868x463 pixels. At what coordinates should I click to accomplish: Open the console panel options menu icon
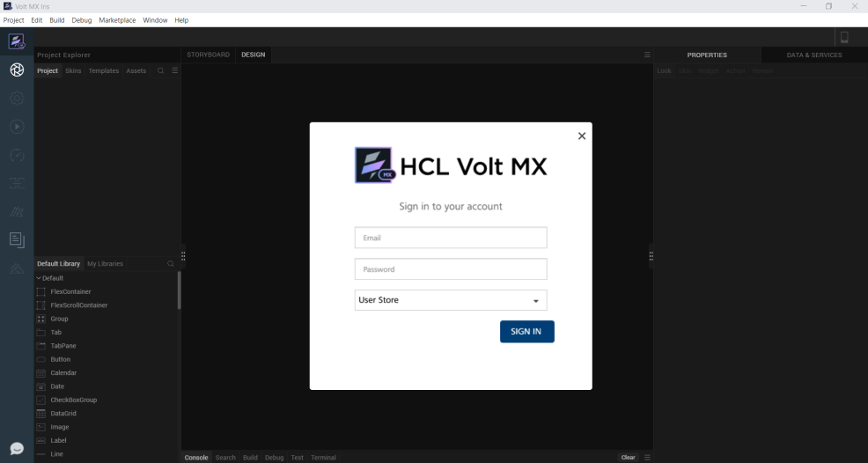pyautogui.click(x=647, y=458)
